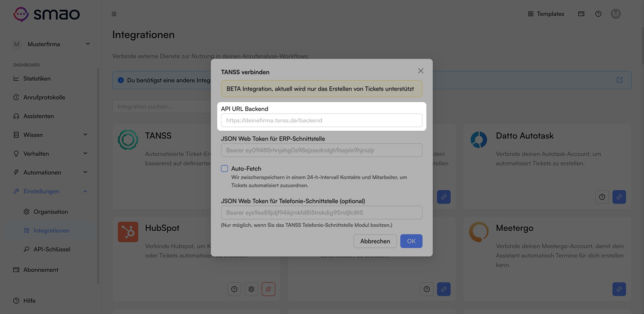This screenshot has width=644, height=314.
Task: Click the Anrufprotokolle clock icon
Action: (16, 97)
